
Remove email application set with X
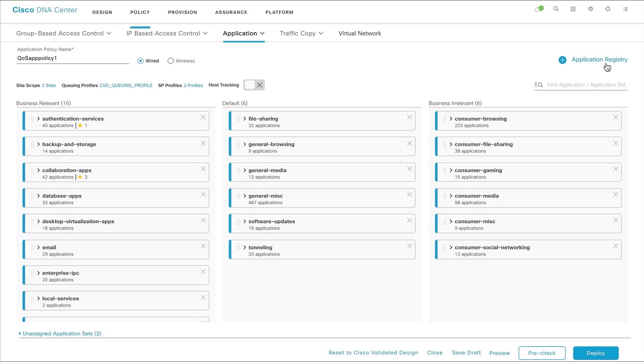point(203,246)
